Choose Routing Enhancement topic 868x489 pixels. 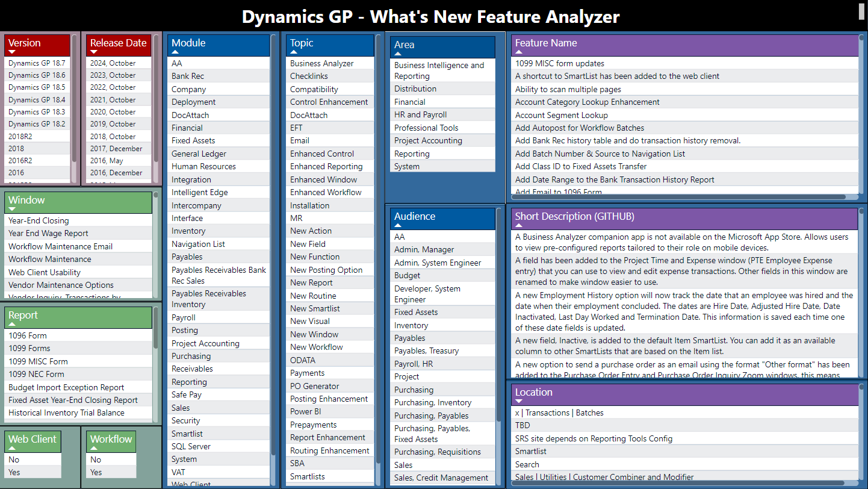(330, 450)
